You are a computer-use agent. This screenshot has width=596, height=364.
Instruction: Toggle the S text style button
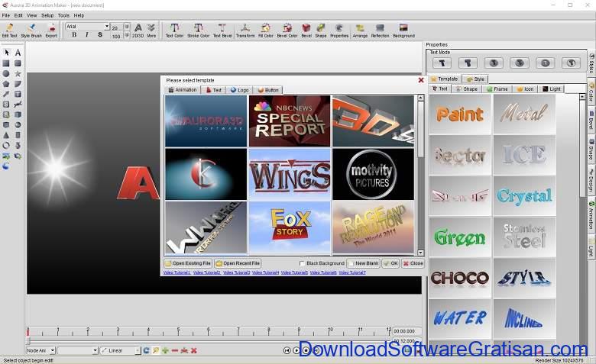(x=100, y=34)
